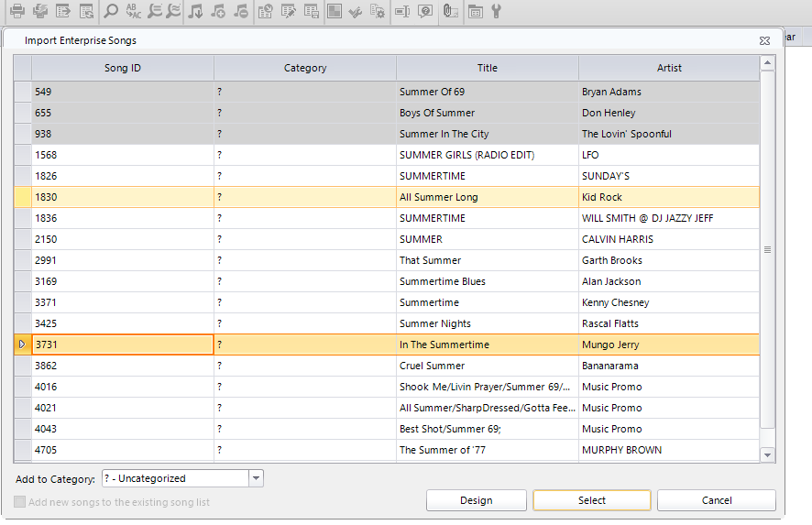Viewport: 812px width, 525px height.
Task: Sort by the Song ID column header
Action: [x=123, y=68]
